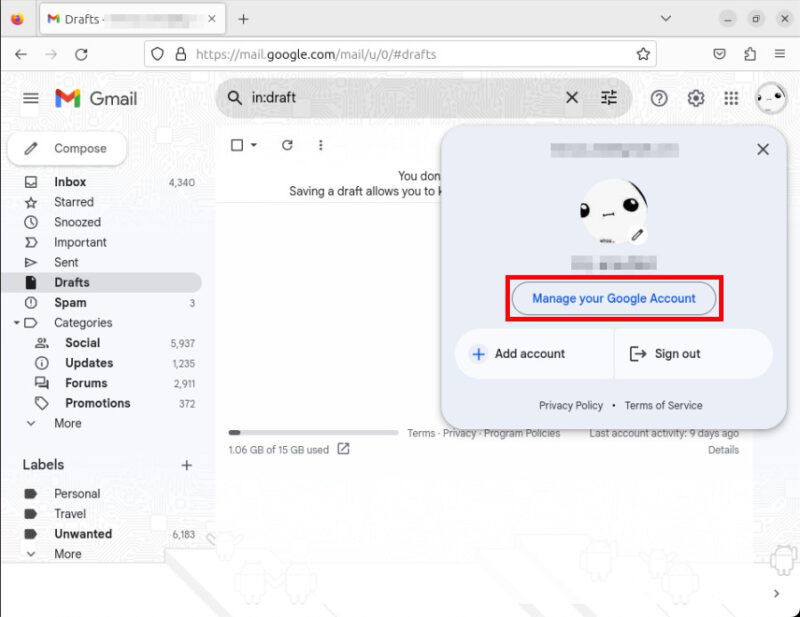The height and width of the screenshot is (617, 800).
Task: Refresh the mail list
Action: point(287,145)
